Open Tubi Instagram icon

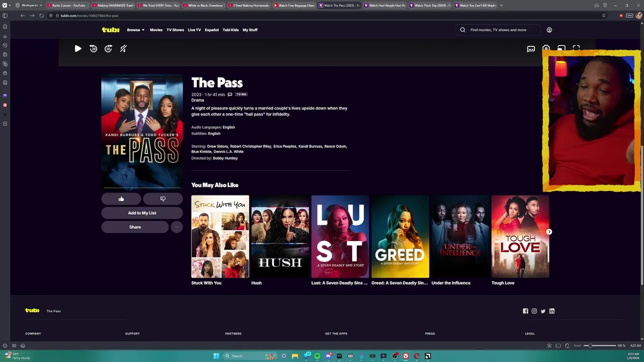coord(534,311)
